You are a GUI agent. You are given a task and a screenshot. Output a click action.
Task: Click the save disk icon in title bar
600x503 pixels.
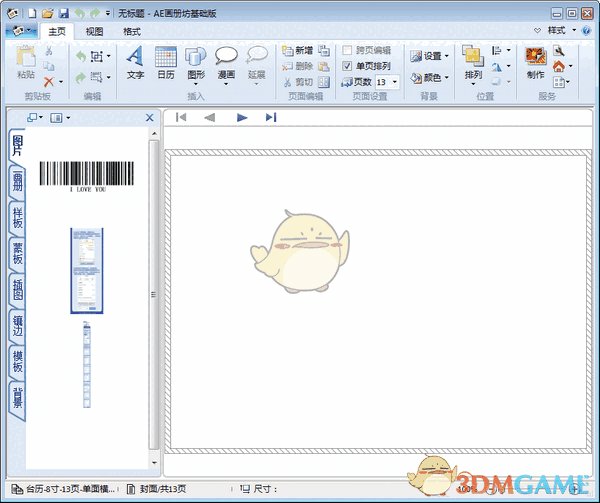click(x=64, y=13)
